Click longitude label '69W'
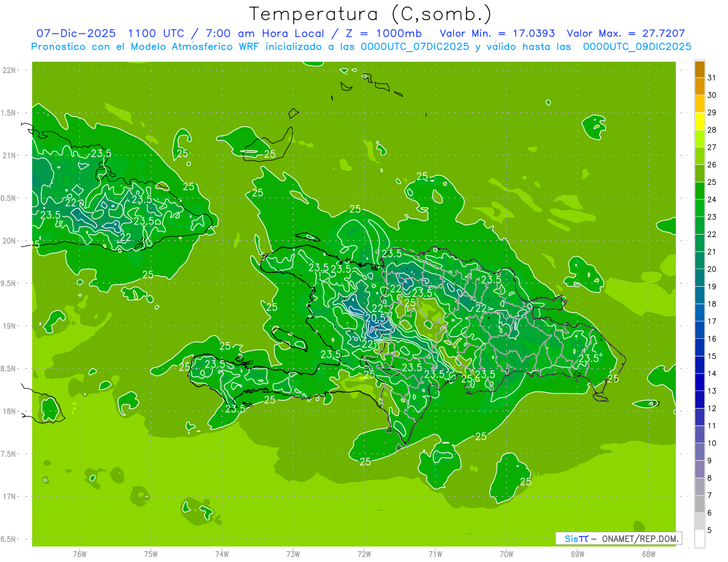Image resolution: width=728 pixels, height=562 pixels. [x=578, y=554]
